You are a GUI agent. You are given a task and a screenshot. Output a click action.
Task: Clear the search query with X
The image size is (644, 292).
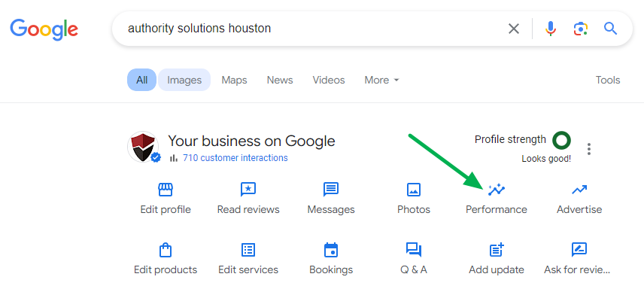pyautogui.click(x=514, y=29)
